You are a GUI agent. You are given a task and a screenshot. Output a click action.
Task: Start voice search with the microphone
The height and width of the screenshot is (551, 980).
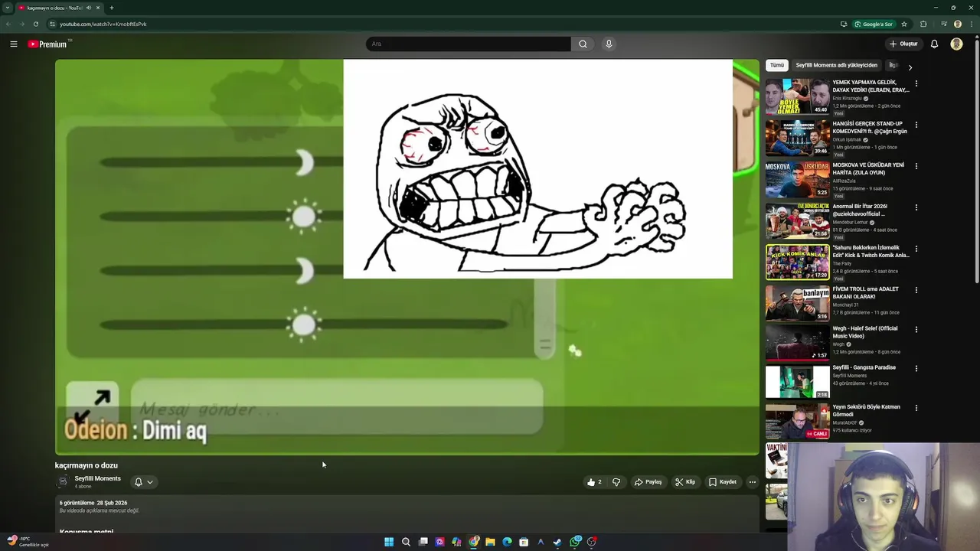609,44
